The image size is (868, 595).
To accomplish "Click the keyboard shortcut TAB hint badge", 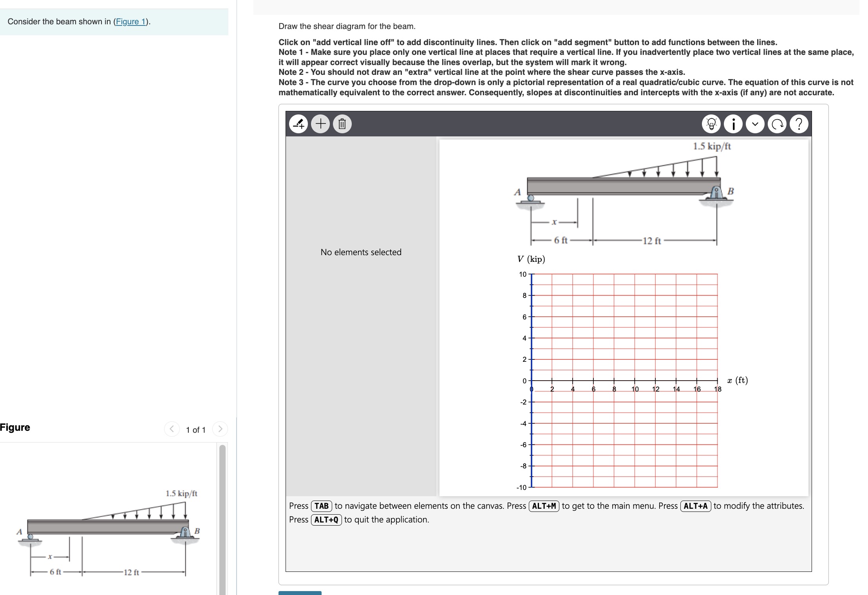I will (x=321, y=506).
